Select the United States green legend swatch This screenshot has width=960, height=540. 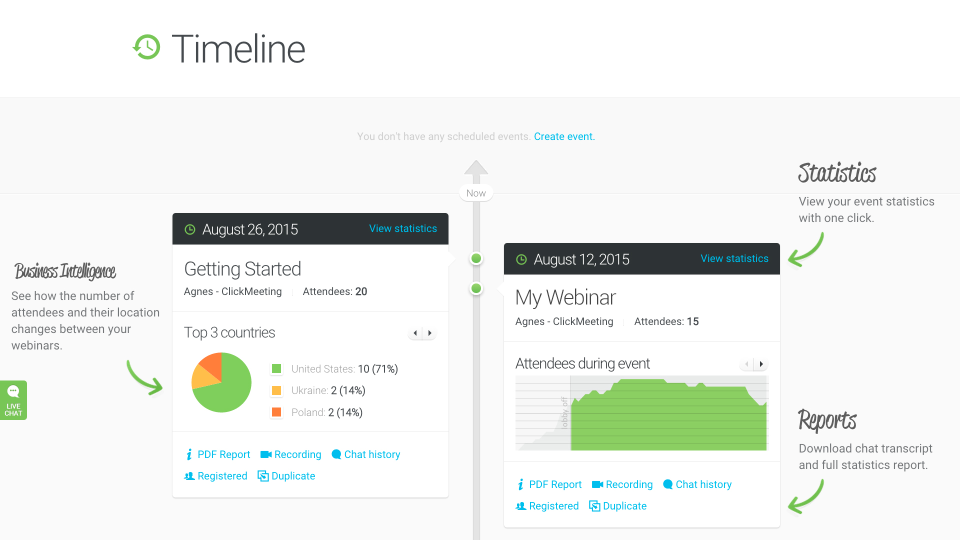click(276, 369)
